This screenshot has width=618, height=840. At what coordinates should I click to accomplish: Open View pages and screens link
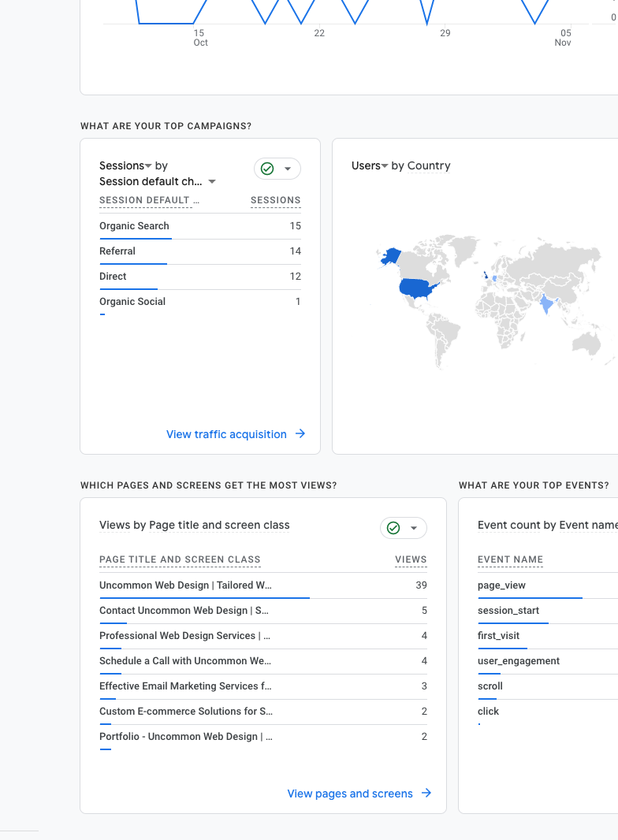pos(350,794)
